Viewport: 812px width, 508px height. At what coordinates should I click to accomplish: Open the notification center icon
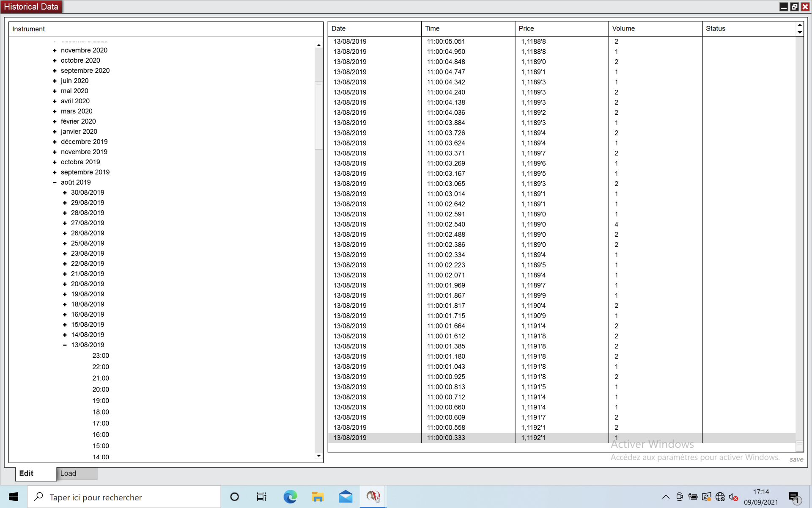point(794,497)
